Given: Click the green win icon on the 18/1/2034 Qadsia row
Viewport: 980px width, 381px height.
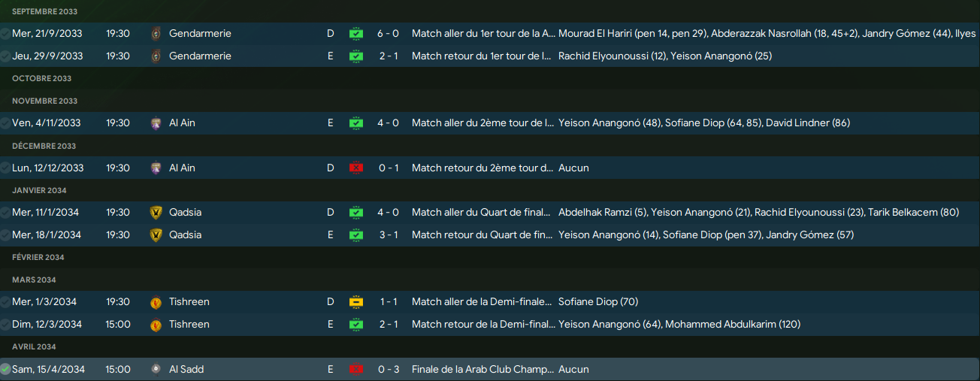Looking at the screenshot, I should point(356,235).
